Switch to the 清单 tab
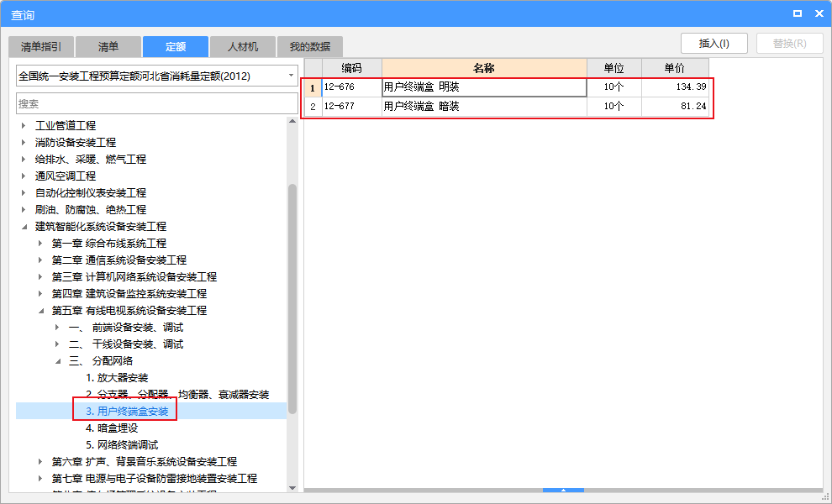 (108, 47)
